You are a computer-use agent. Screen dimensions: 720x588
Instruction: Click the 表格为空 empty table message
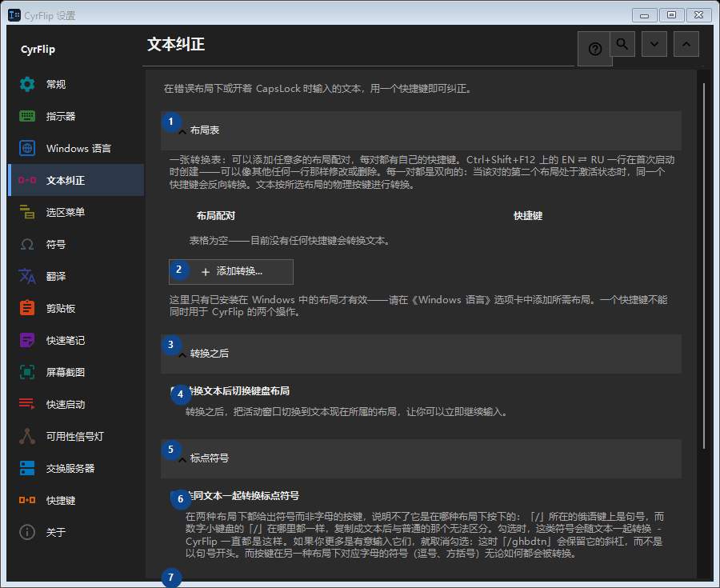(x=290, y=241)
